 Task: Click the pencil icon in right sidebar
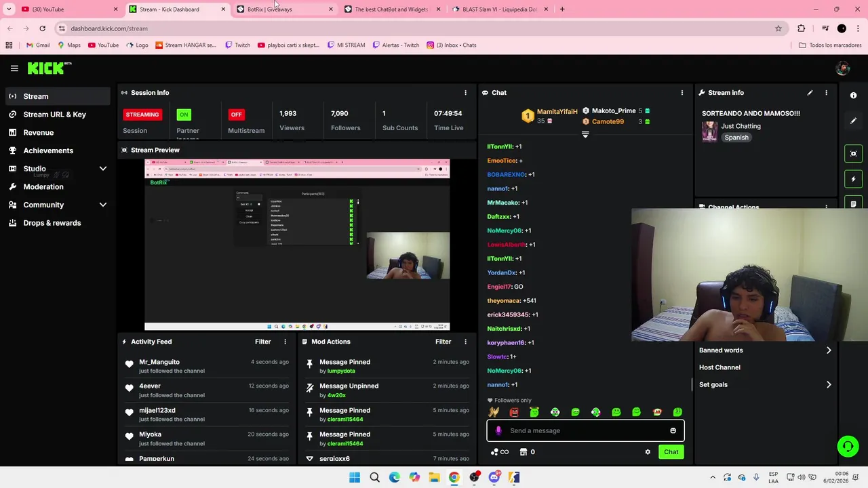pos(854,121)
